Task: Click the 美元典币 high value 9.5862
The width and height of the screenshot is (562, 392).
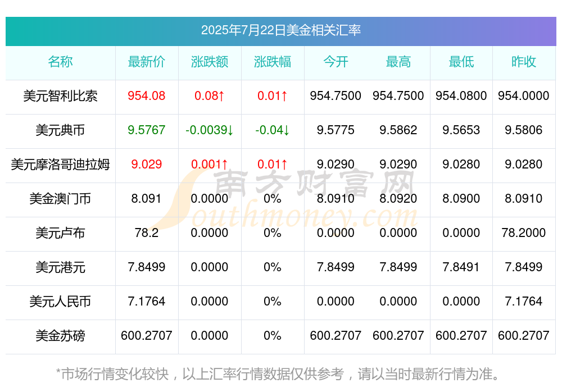Action: click(x=398, y=130)
